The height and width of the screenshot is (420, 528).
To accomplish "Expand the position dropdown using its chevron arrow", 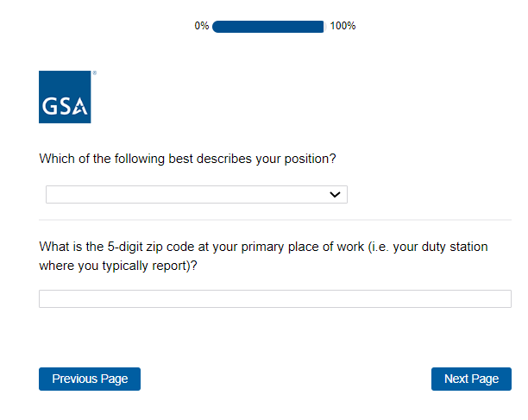I will point(336,195).
